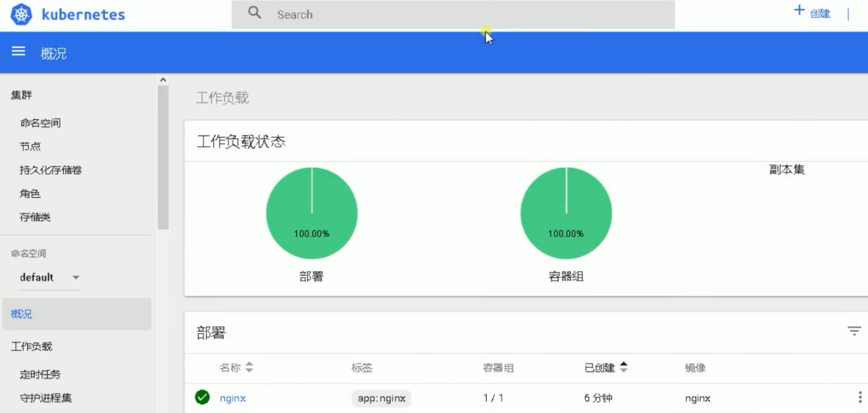Click the 容器组 column header
Screen dimensions: 868x413
pyautogui.click(x=499, y=368)
